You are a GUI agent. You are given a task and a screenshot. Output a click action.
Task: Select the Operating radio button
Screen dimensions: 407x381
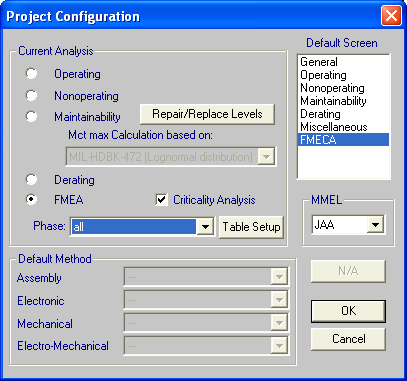pyautogui.click(x=32, y=74)
